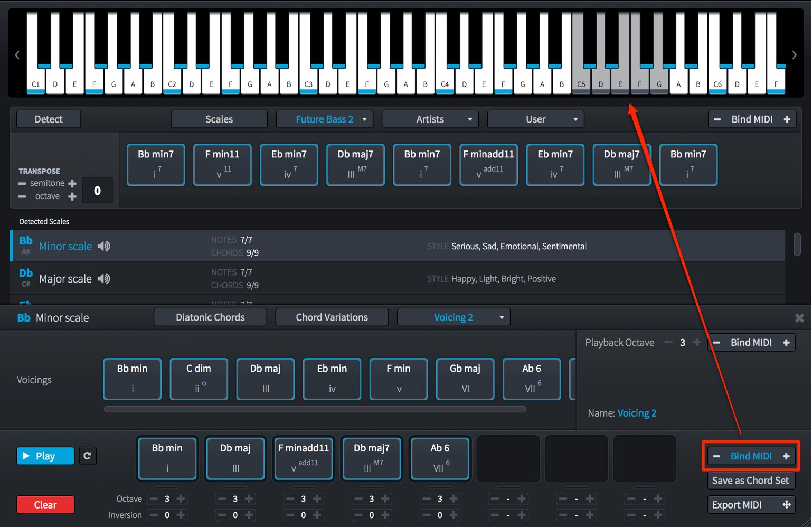
Task: Click plus on the progression Bind MIDI
Action: tap(786, 456)
